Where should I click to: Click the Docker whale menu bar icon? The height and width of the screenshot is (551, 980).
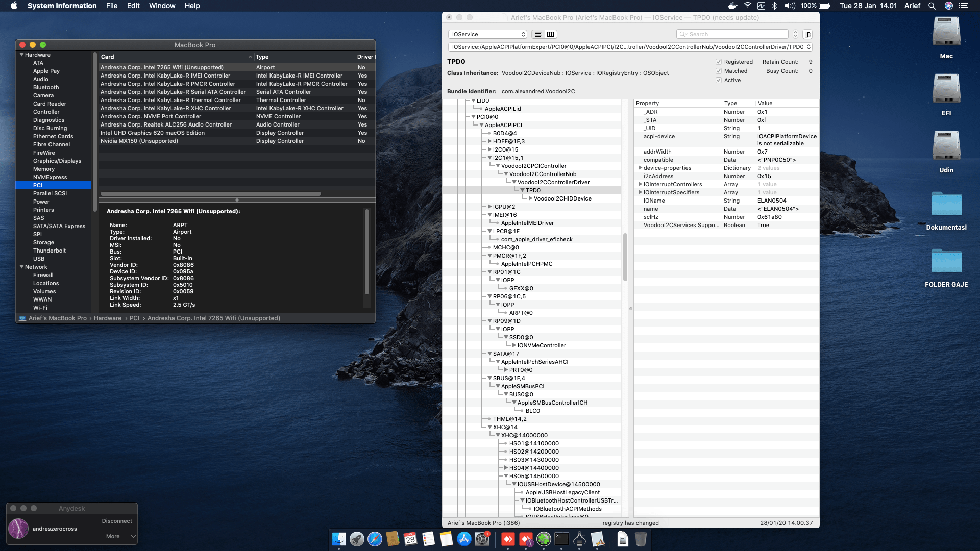click(x=732, y=6)
